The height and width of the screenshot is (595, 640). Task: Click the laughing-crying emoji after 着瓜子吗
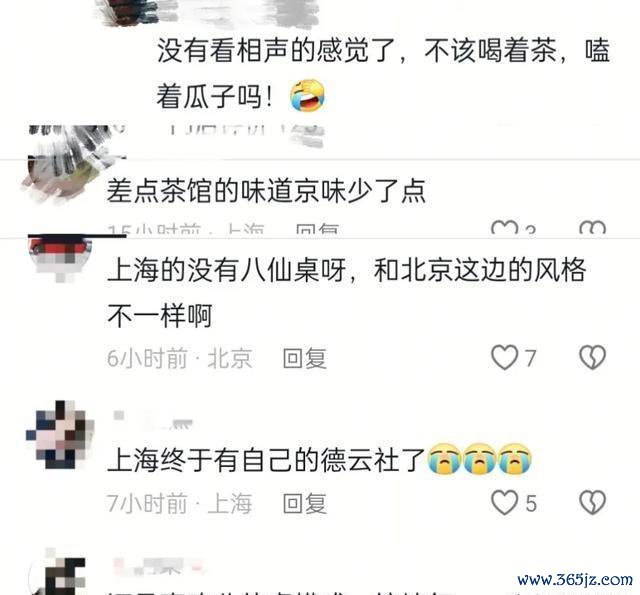pos(307,96)
